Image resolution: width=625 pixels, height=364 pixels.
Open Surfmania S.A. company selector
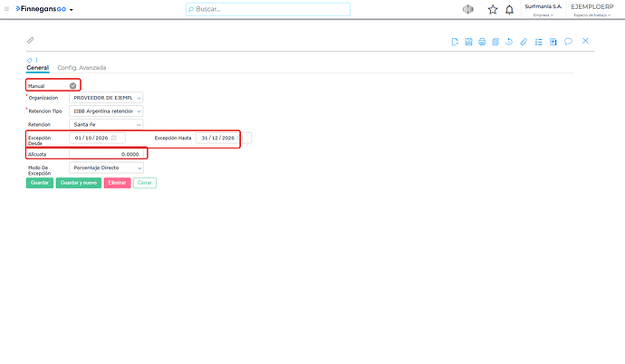click(543, 10)
